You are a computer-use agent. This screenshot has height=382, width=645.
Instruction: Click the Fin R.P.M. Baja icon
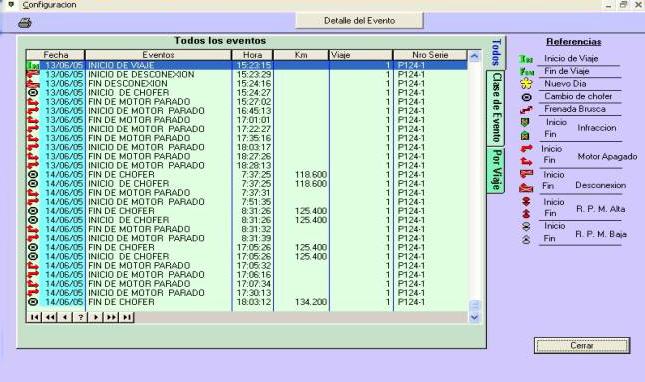pos(526,239)
